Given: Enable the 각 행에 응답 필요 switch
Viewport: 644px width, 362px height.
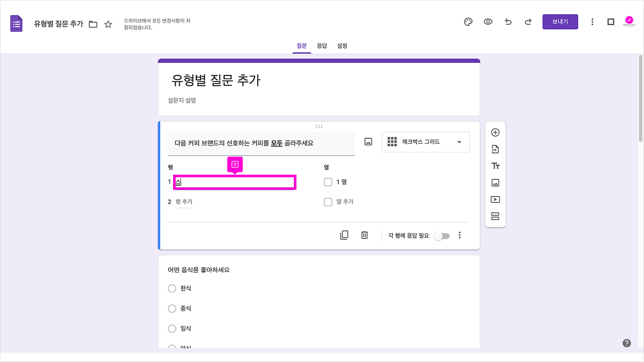Looking at the screenshot, I should point(442,235).
